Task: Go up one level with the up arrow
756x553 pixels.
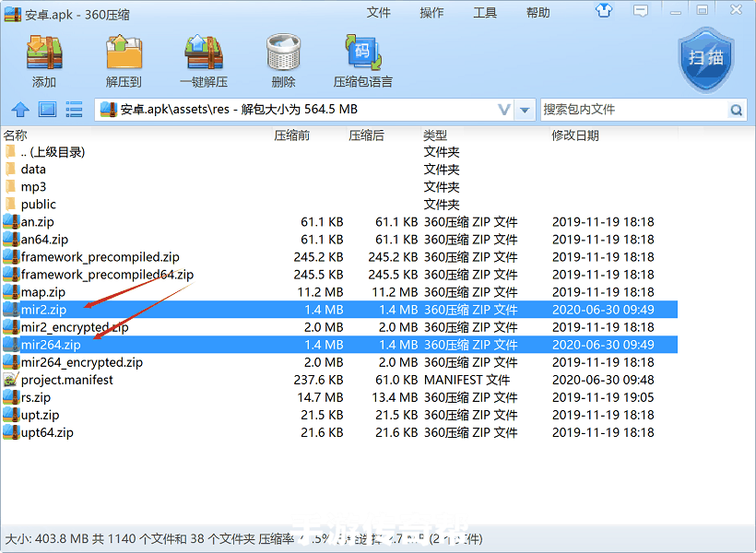Action: (20, 110)
